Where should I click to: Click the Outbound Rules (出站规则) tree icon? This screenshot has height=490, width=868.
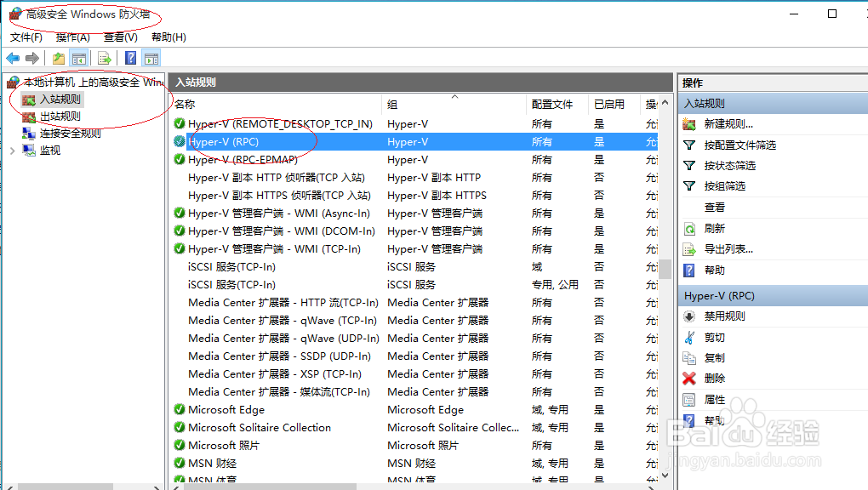pyautogui.click(x=28, y=117)
